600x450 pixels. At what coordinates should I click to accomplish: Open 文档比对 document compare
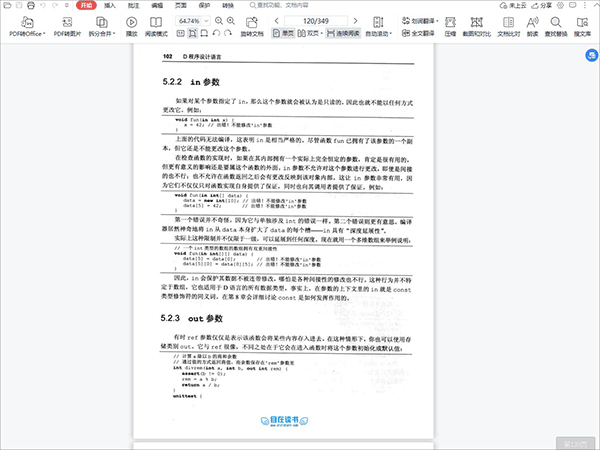(509, 26)
